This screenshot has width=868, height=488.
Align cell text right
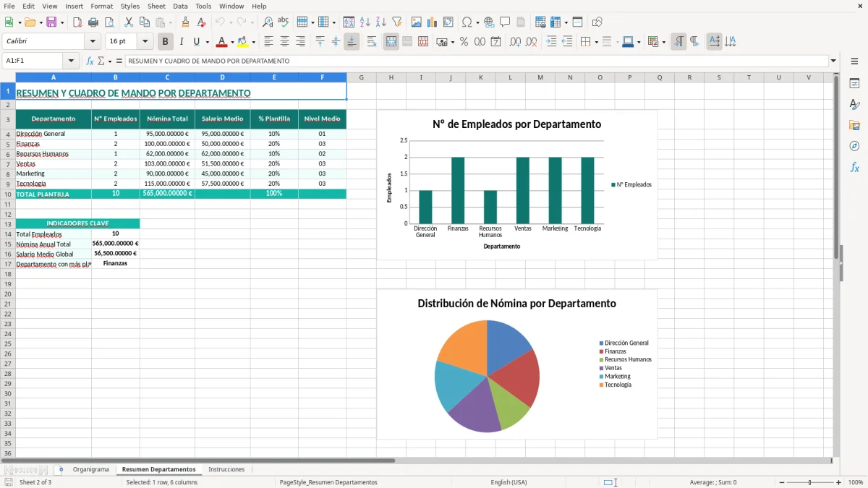(301, 42)
